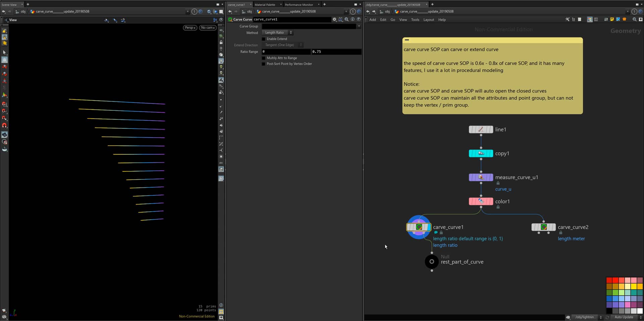Screen dimensions: 644x321
Task: Click the Auto Update button
Action: tap(624, 317)
